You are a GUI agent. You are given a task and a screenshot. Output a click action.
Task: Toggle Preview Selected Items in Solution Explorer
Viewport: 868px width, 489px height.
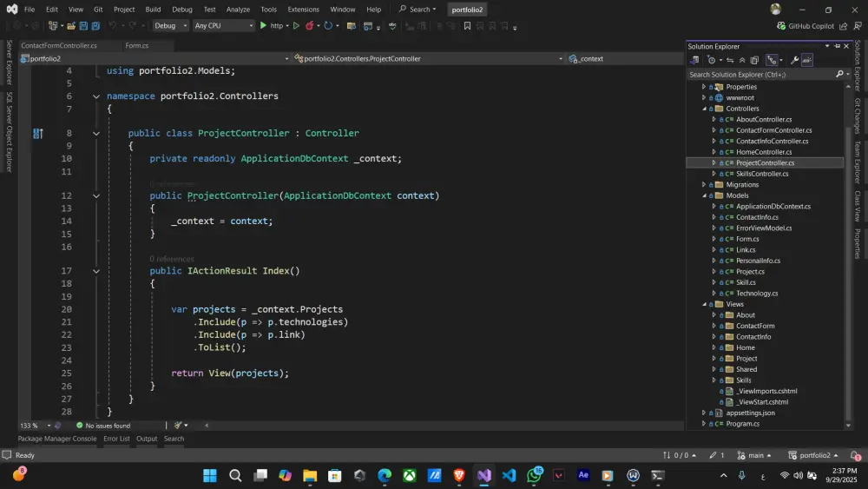[807, 60]
